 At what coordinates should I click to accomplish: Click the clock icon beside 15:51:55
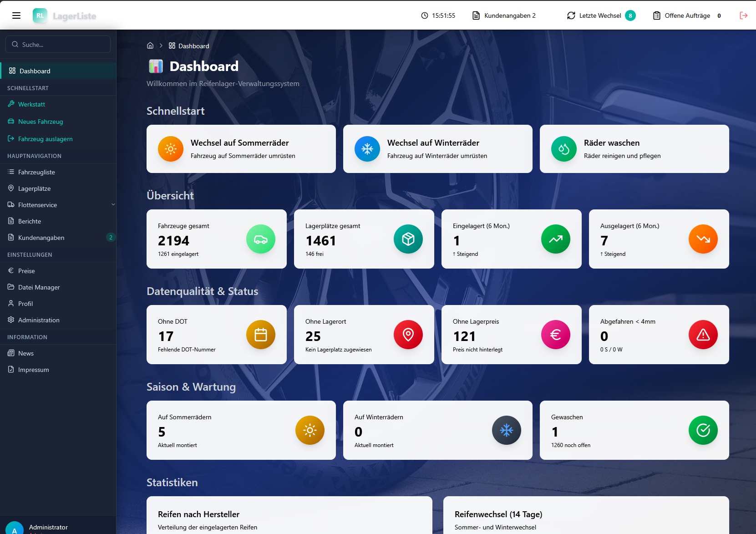tap(425, 15)
